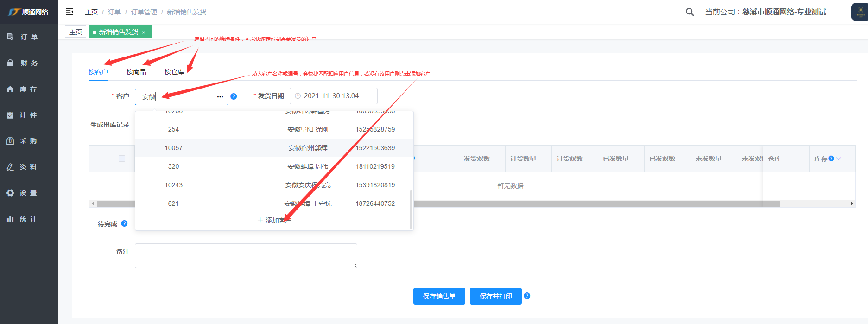This screenshot has height=324, width=868.
Task: Switch to the 按商品 filter tab
Action: (x=136, y=72)
